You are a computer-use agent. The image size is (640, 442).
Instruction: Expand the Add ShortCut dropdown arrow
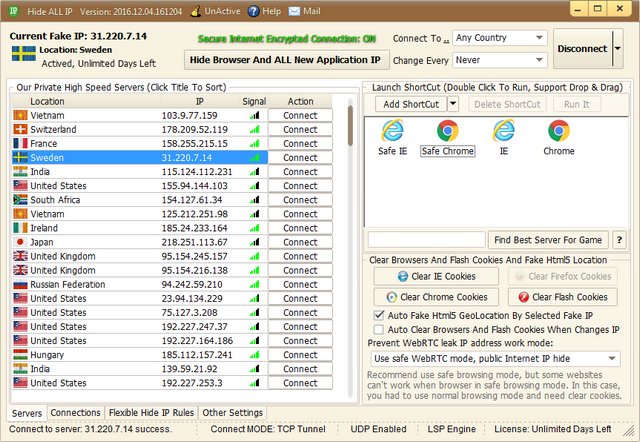pyautogui.click(x=453, y=104)
